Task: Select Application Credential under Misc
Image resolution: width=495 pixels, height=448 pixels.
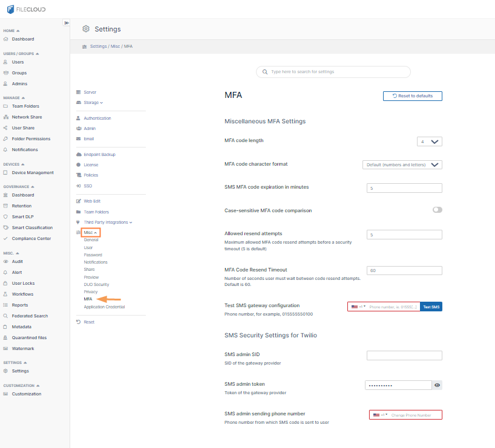Action: tap(104, 307)
